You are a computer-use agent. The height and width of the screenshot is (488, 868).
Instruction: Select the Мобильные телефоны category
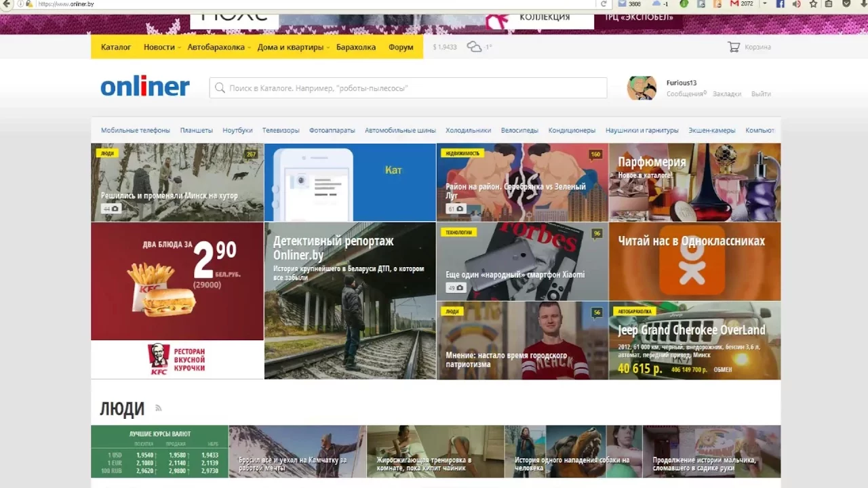pos(136,130)
